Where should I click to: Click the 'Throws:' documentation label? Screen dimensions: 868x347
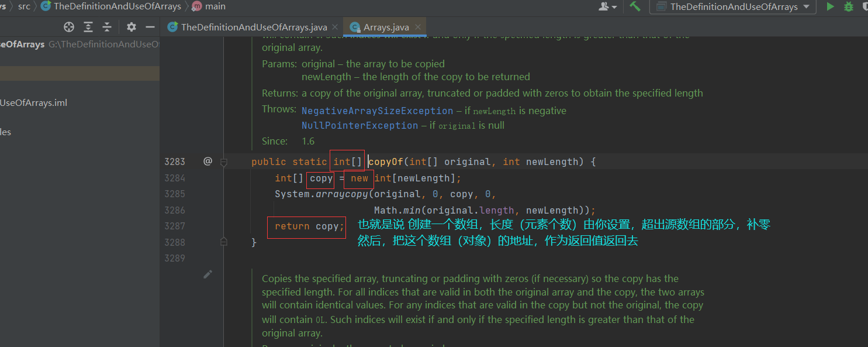point(279,109)
